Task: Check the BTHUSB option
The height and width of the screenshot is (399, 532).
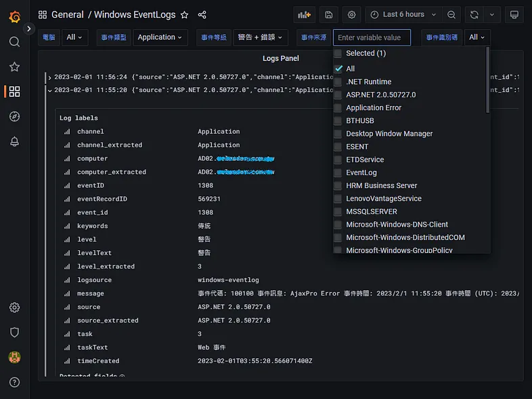Action: [338, 120]
